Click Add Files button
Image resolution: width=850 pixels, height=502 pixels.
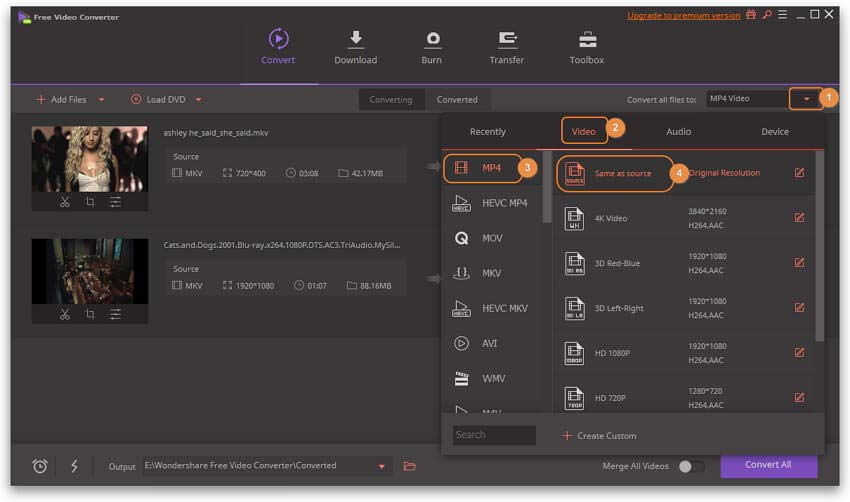click(x=61, y=100)
